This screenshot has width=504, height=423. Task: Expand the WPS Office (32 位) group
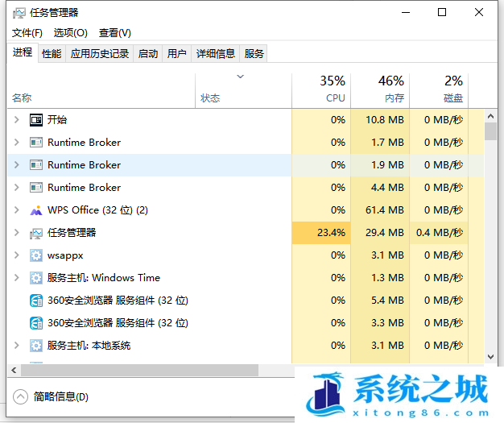click(x=17, y=209)
